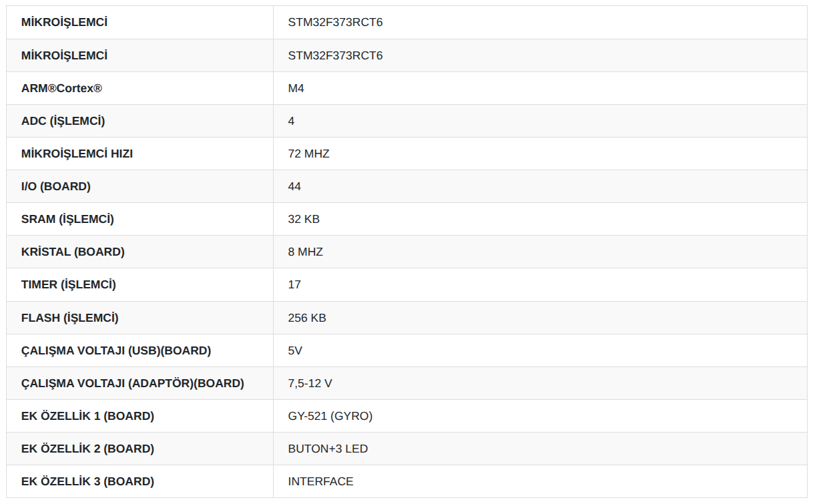Select the I/O (BOARD) label
813x504 pixels.
56,186
